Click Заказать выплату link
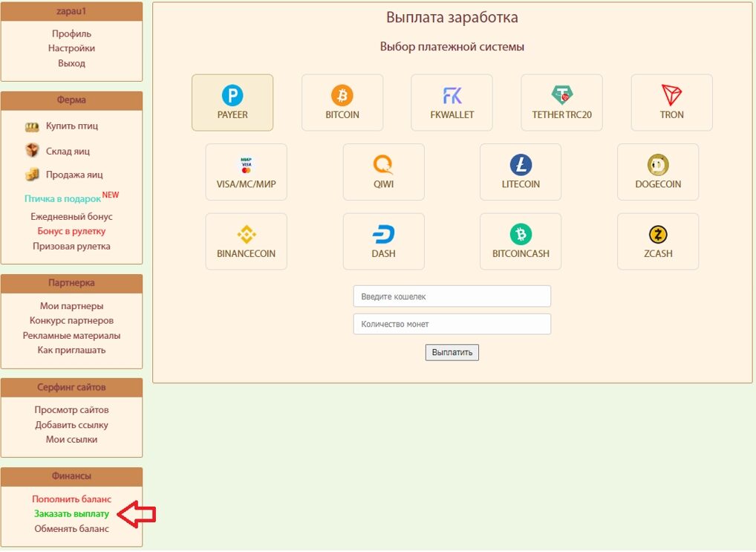This screenshot has width=756, height=552. point(71,514)
